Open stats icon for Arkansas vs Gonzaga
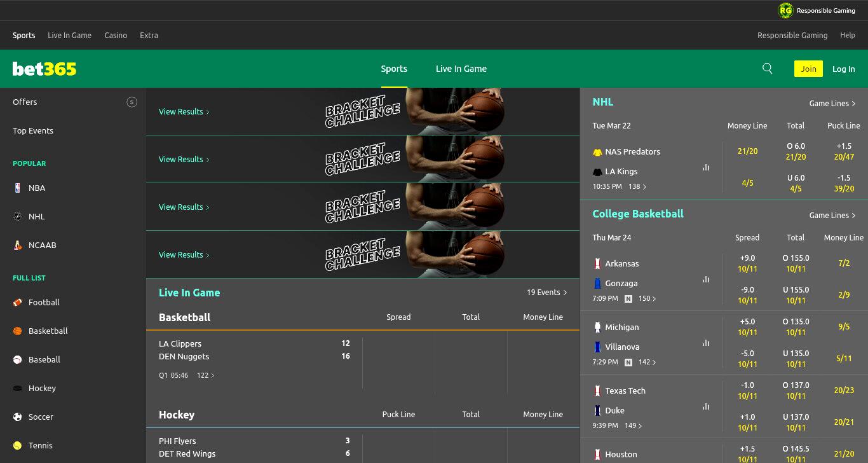 [x=706, y=279]
